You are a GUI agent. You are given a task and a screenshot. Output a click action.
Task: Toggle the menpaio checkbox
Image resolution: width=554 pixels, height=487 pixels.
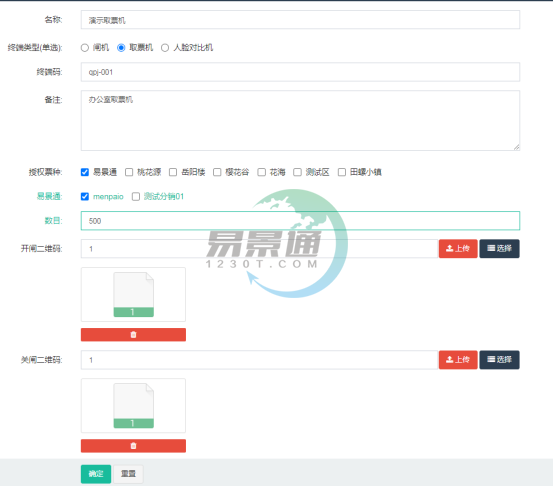click(85, 196)
